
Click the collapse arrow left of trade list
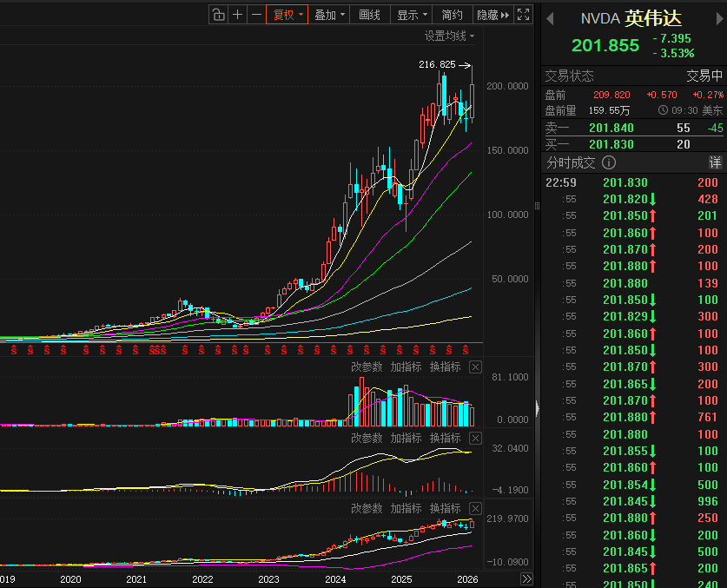[x=538, y=408]
